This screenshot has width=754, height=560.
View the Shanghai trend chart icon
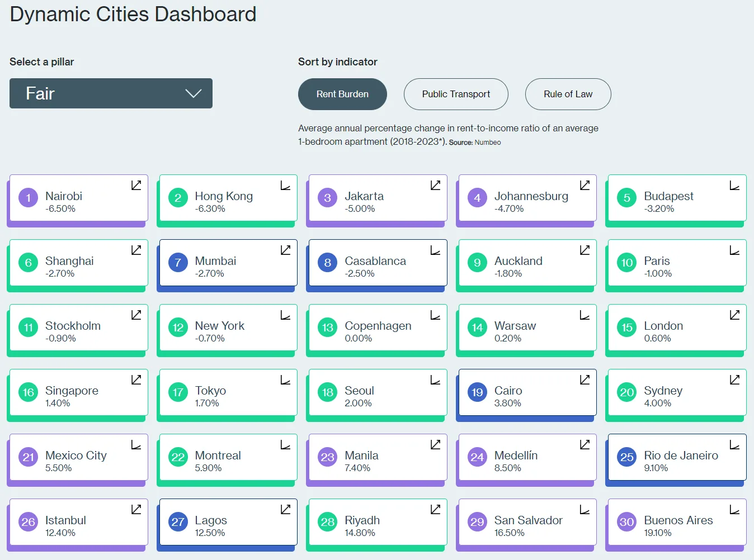(x=136, y=250)
